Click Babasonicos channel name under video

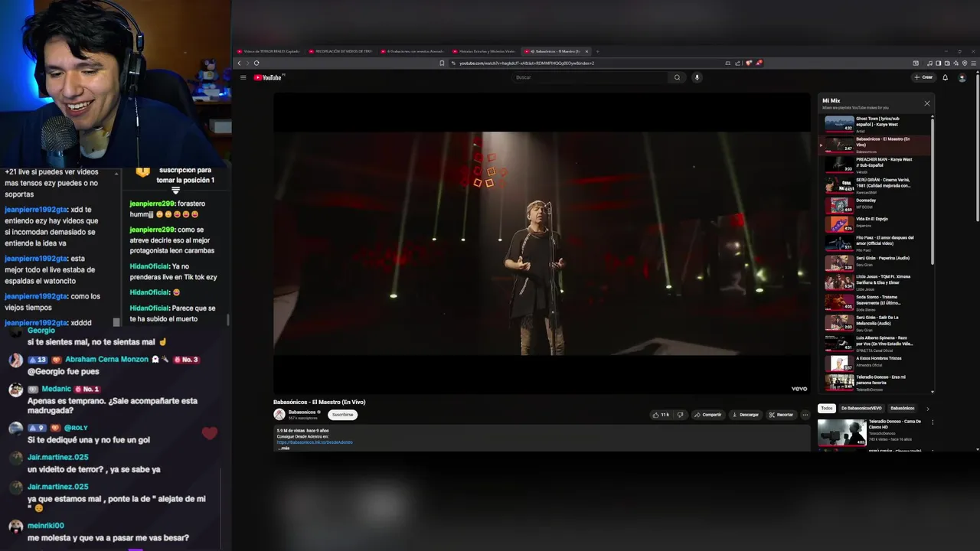[302, 412]
